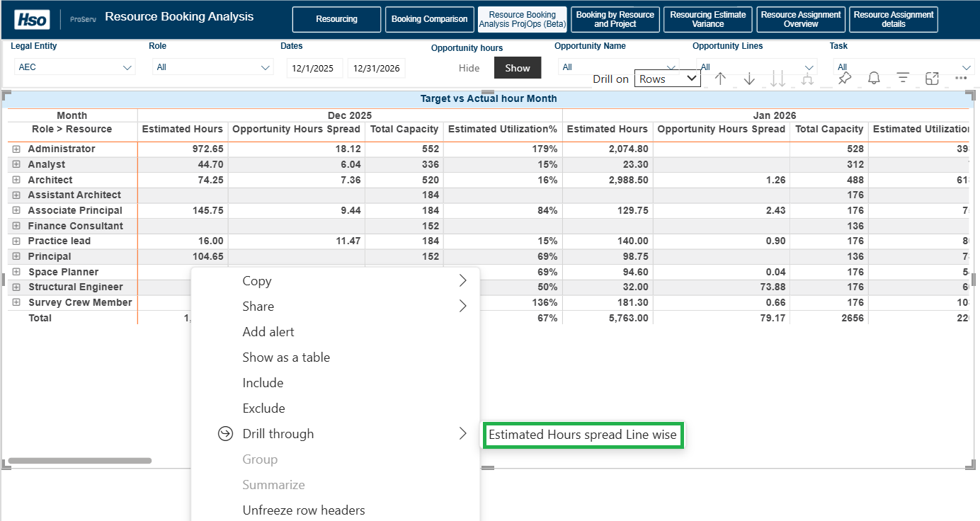Image resolution: width=980 pixels, height=521 pixels.
Task: Switch to the Booking Comparison page
Action: point(429,19)
